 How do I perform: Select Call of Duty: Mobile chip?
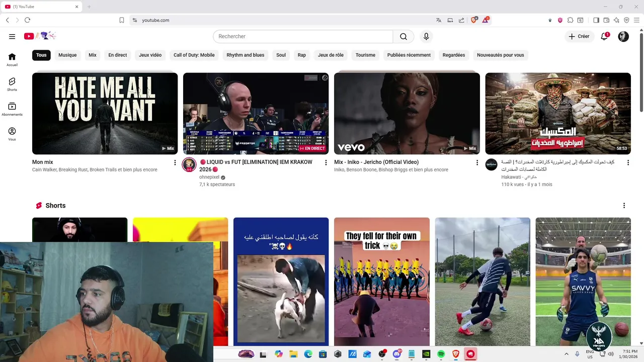[194, 55]
